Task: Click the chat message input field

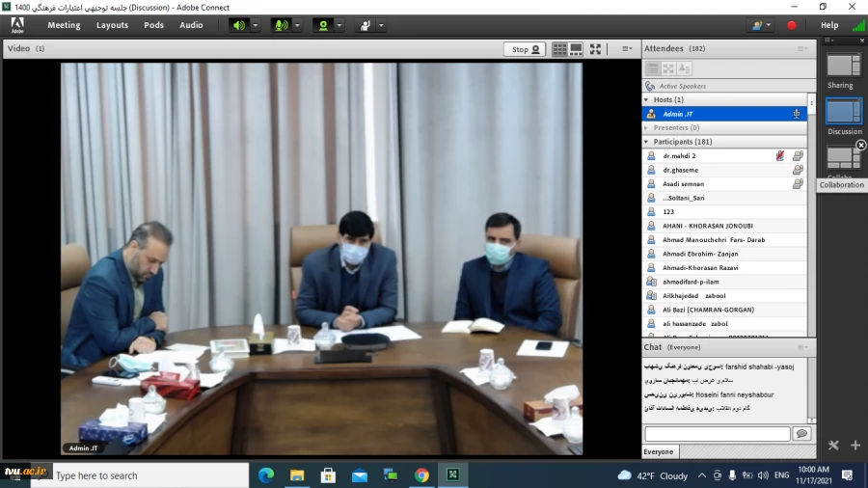Action: (718, 434)
